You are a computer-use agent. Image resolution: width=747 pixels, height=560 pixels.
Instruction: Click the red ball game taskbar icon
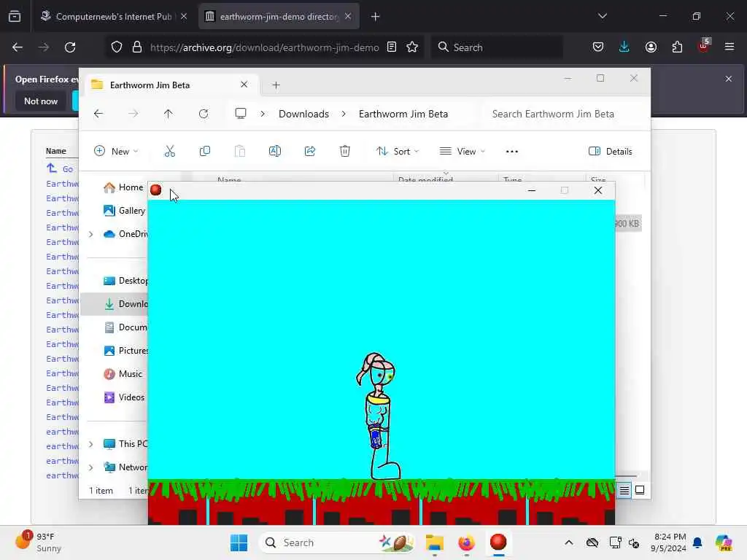click(498, 542)
